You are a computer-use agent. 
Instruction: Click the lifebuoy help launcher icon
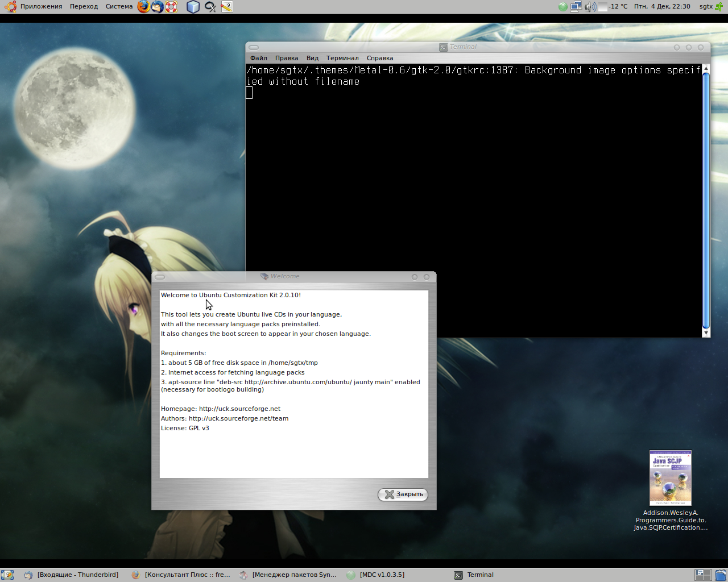(171, 7)
